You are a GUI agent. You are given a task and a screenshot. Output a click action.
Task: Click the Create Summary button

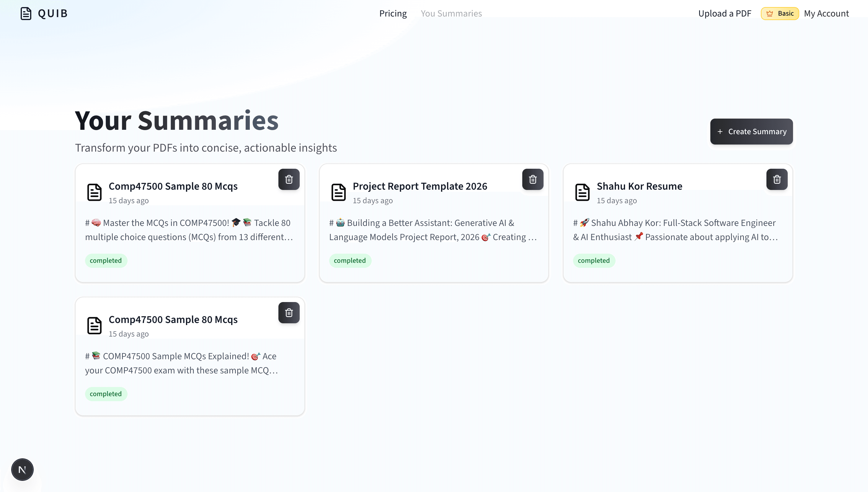pyautogui.click(x=751, y=132)
